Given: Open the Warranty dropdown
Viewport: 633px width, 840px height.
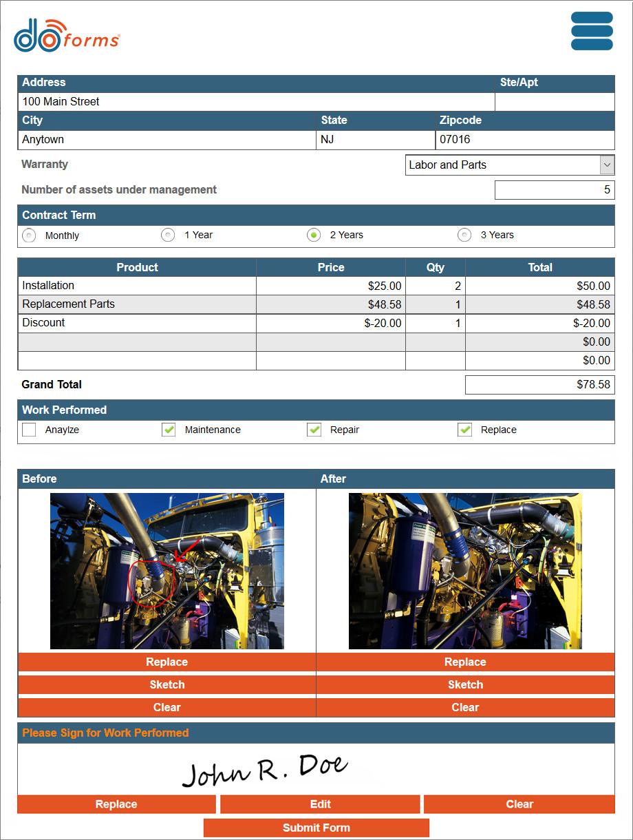Looking at the screenshot, I should coord(510,165).
